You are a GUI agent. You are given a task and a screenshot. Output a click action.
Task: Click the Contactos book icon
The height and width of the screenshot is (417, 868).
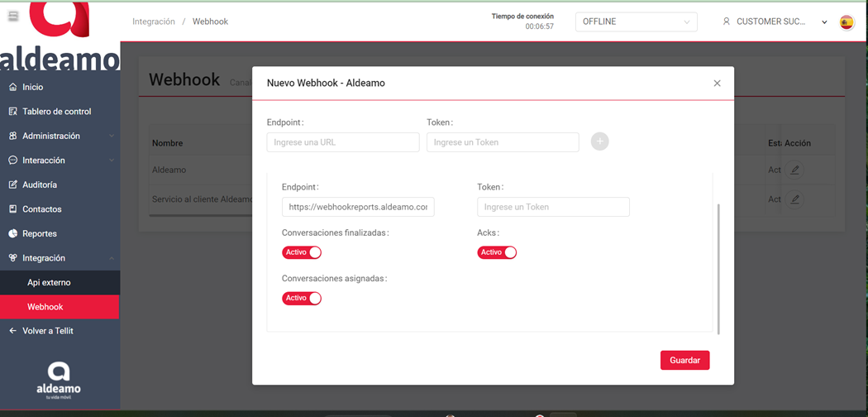(13, 208)
